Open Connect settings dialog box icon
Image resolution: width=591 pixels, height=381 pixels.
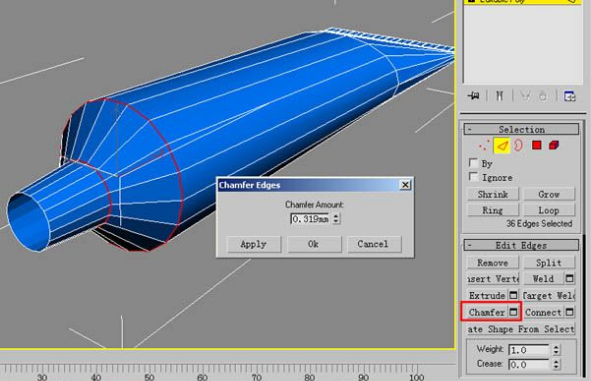(x=570, y=312)
